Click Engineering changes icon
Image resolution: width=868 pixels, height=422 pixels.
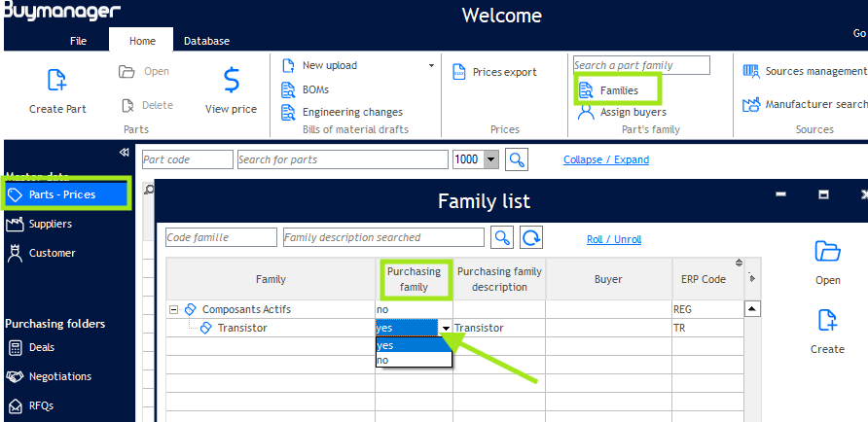pos(288,112)
